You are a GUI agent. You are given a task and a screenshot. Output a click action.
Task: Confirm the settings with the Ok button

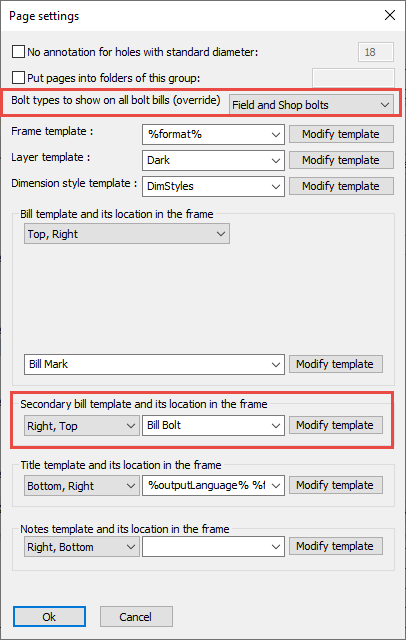(x=49, y=617)
